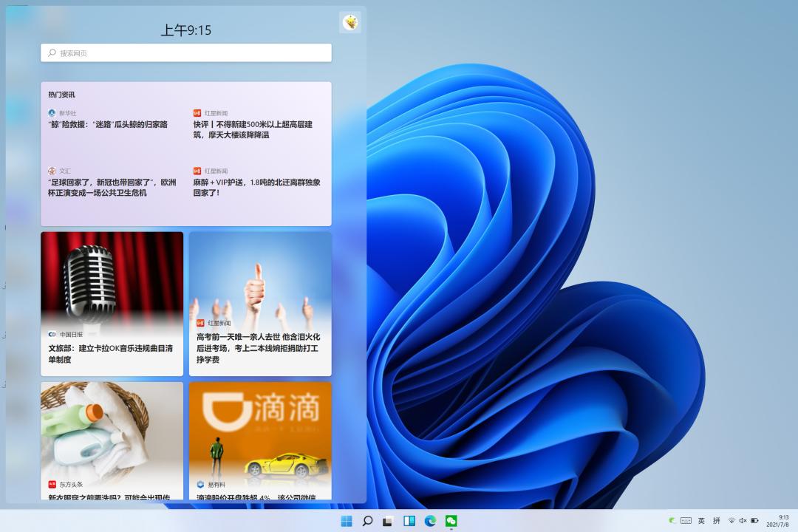Viewport: 798px width, 532px height.
Task: Open the Windows Start menu
Action: click(347, 521)
